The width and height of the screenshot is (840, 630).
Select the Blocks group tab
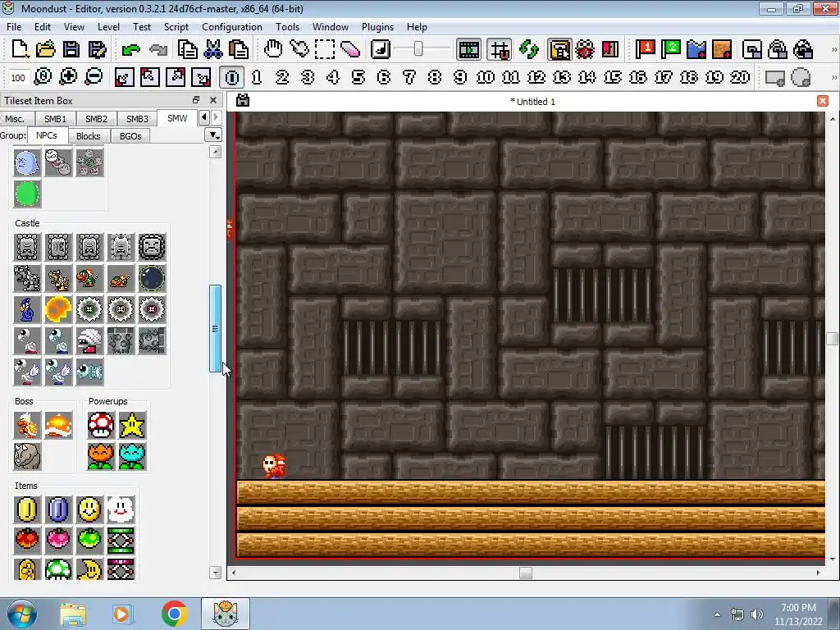(x=89, y=136)
